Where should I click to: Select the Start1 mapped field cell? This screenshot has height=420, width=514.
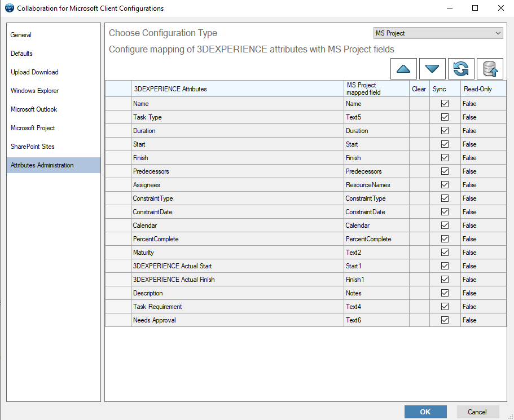pyautogui.click(x=376, y=266)
